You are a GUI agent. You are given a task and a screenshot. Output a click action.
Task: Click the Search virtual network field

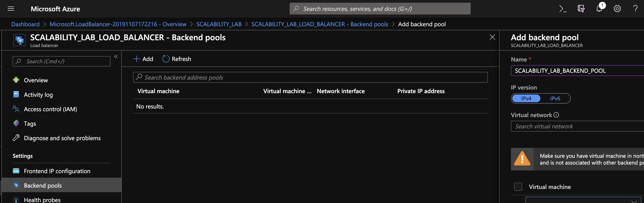point(577,126)
